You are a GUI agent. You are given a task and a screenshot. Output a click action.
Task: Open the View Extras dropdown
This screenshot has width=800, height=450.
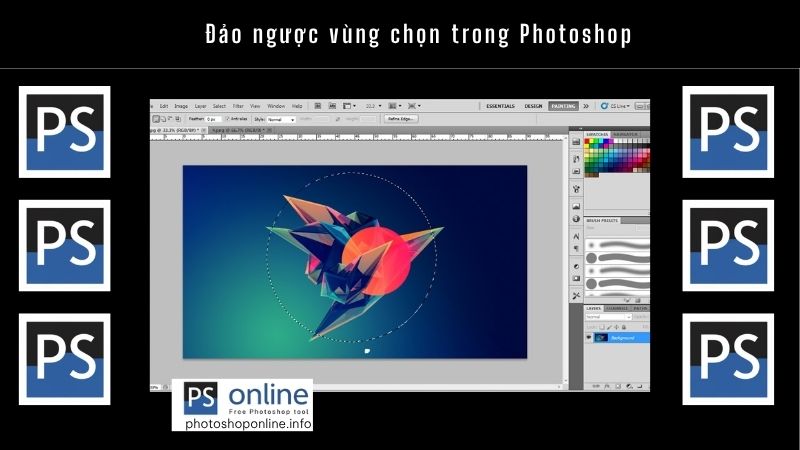click(349, 106)
